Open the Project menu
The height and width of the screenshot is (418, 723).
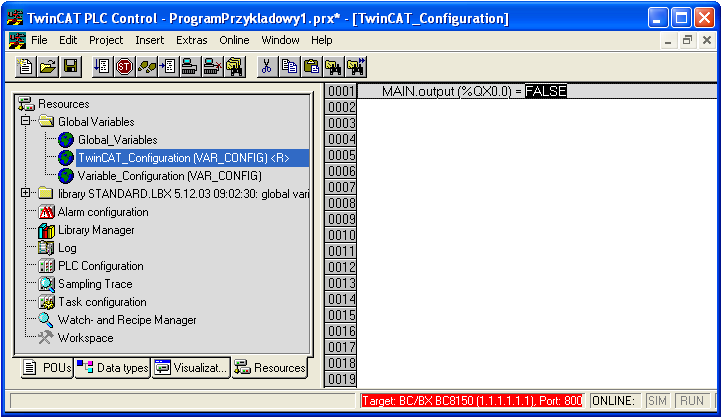coord(106,41)
